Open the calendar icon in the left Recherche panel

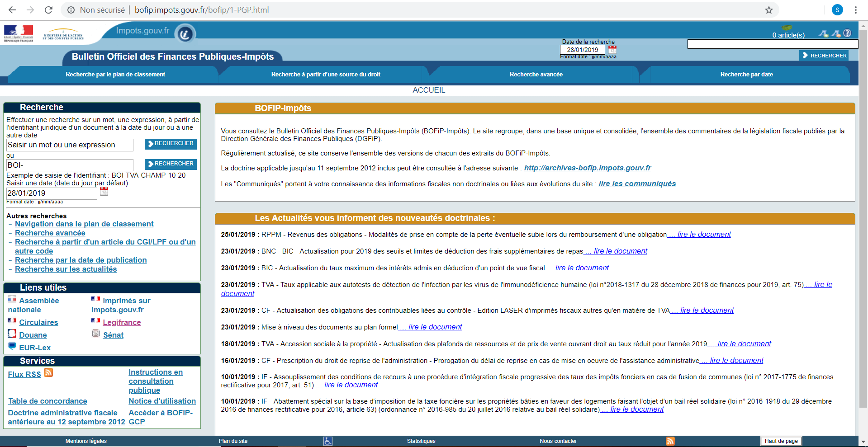point(104,191)
